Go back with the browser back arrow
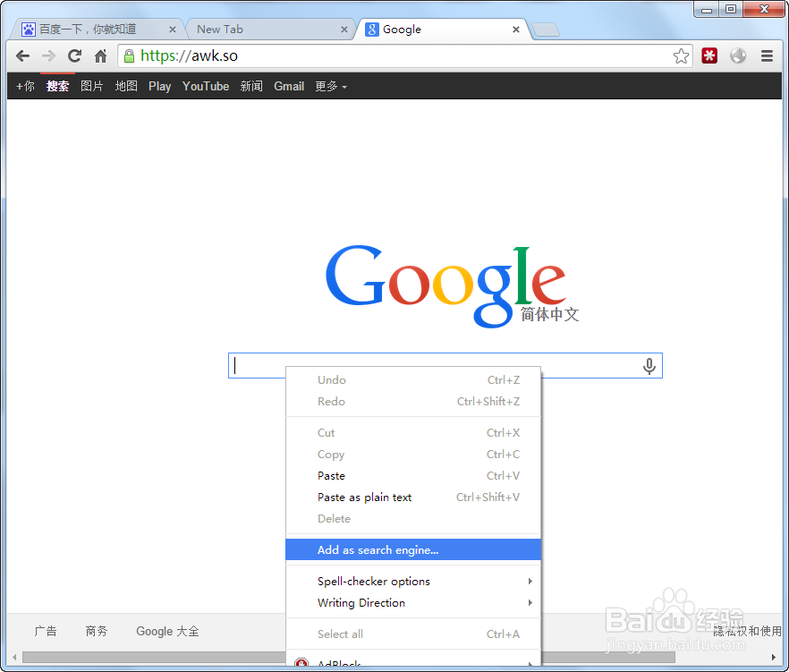 22,55
